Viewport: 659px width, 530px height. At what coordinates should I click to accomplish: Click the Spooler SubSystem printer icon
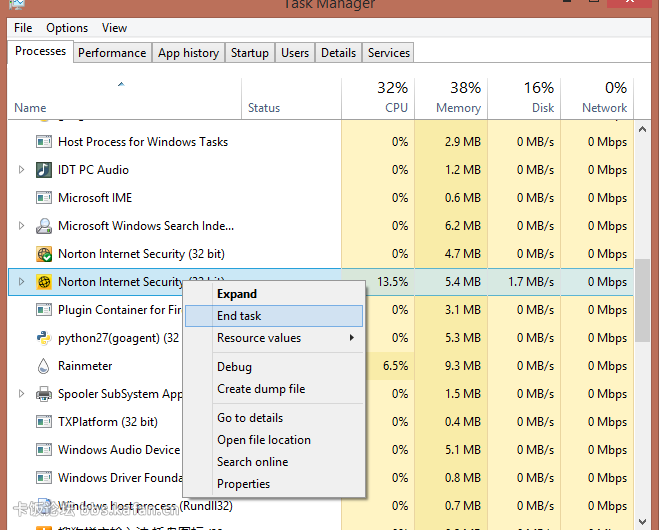tap(44, 394)
